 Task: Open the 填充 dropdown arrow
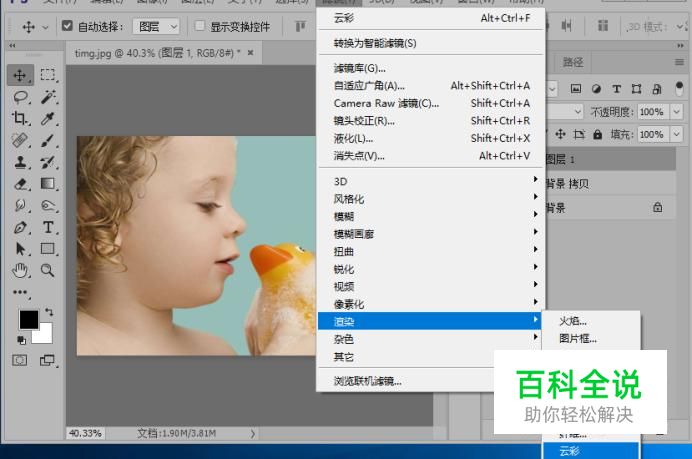(x=677, y=134)
